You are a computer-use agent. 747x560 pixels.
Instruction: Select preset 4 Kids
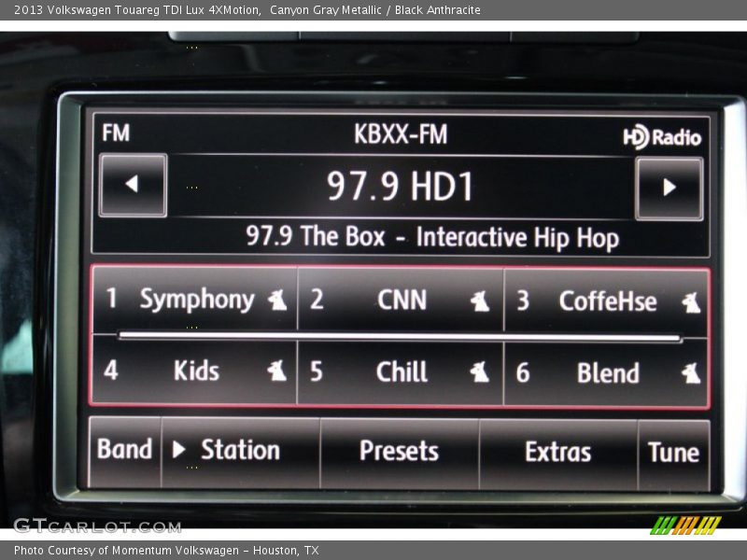pos(195,371)
